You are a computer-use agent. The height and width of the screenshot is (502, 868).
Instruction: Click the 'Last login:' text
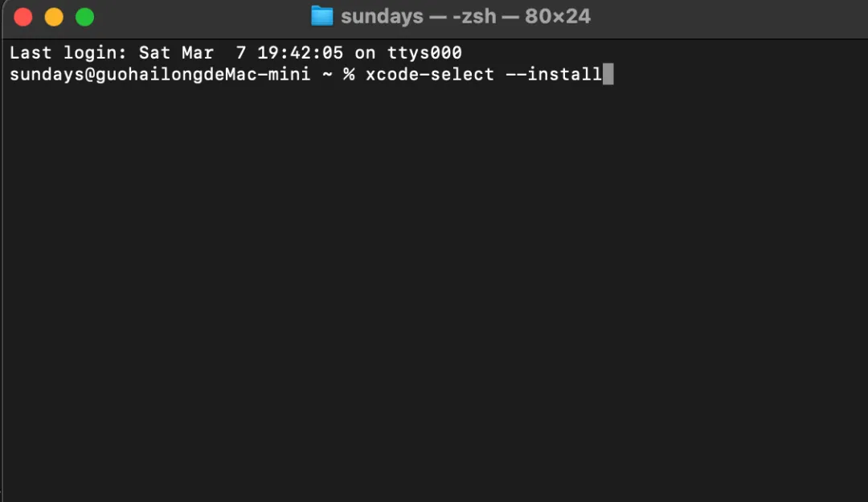click(x=68, y=52)
